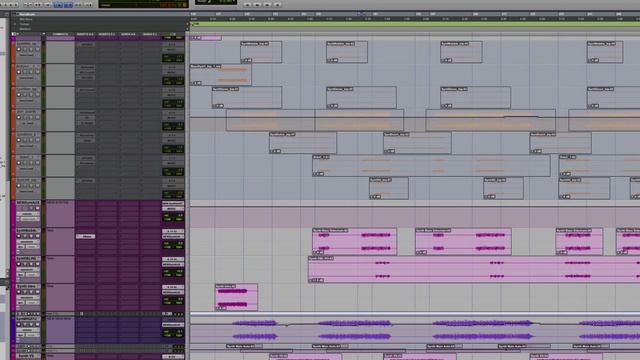Open output path selector of topmost orange track
640x360 pixels.
coord(173,49)
